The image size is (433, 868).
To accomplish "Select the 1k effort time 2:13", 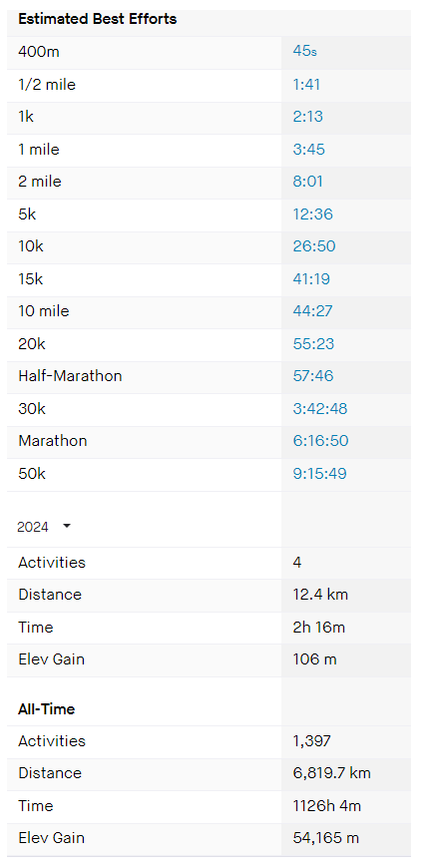I will coord(308,117).
